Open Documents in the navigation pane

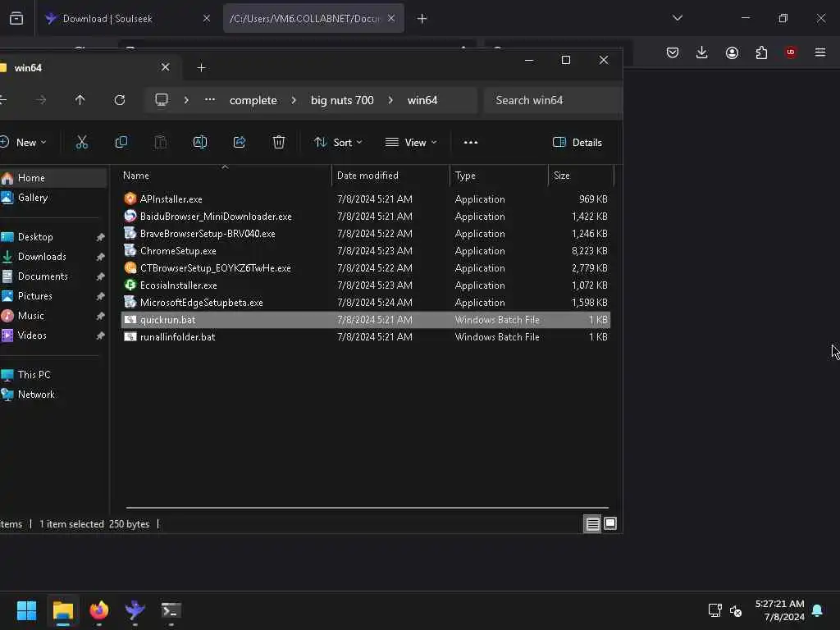click(53, 276)
